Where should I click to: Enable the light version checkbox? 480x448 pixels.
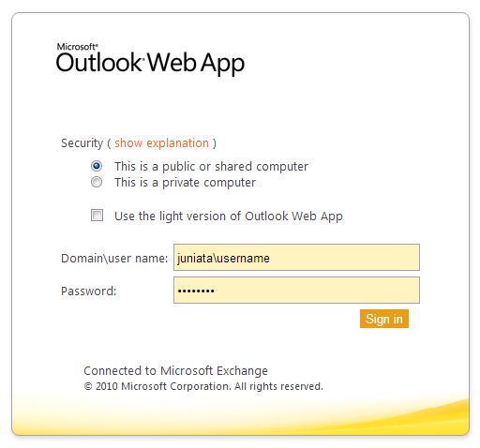(x=97, y=215)
